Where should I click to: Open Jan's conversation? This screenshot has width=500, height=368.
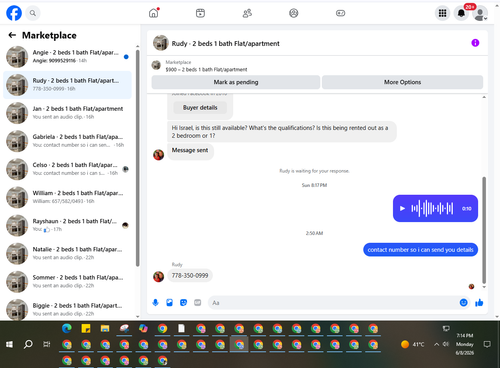click(x=67, y=113)
